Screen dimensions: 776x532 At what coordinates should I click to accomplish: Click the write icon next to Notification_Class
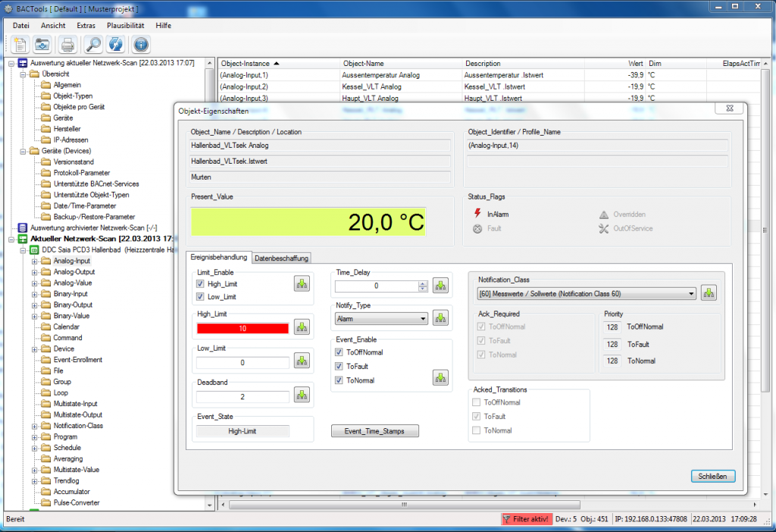click(x=709, y=293)
